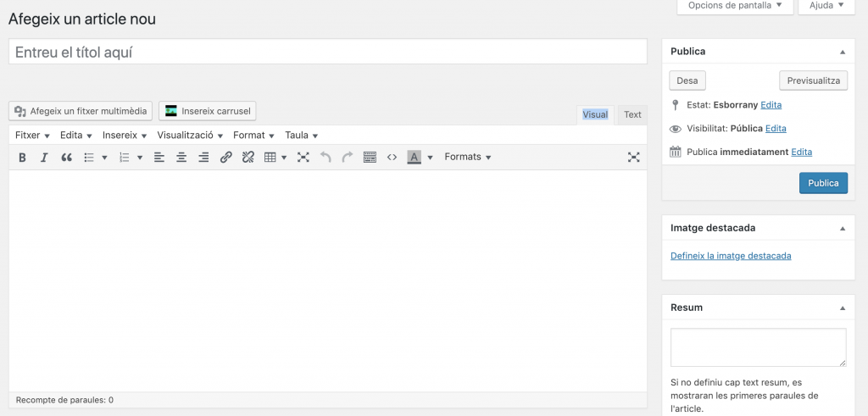868x416 pixels.
Task: Click the undo arrow in the toolbar
Action: click(x=325, y=158)
